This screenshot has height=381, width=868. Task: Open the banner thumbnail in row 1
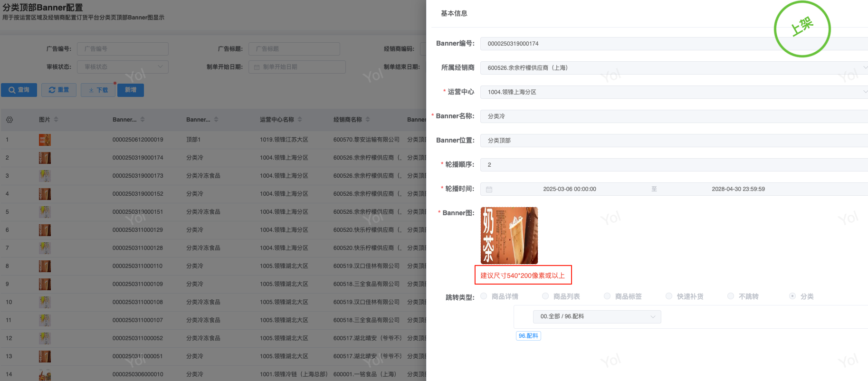click(x=45, y=140)
